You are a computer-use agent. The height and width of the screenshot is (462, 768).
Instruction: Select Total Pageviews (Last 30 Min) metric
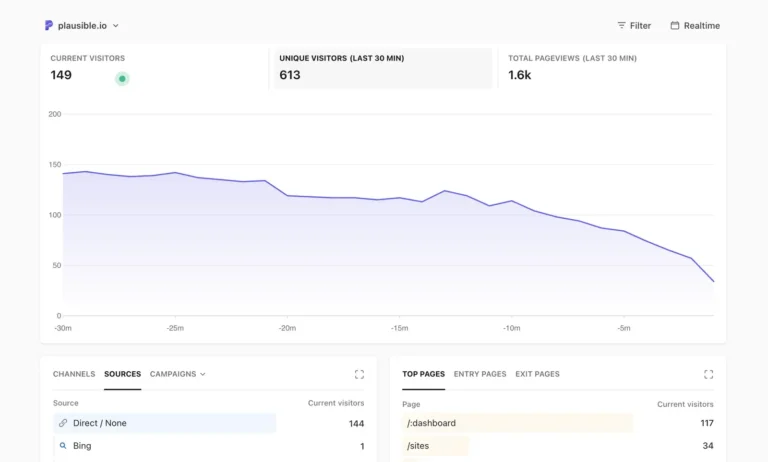(x=612, y=68)
